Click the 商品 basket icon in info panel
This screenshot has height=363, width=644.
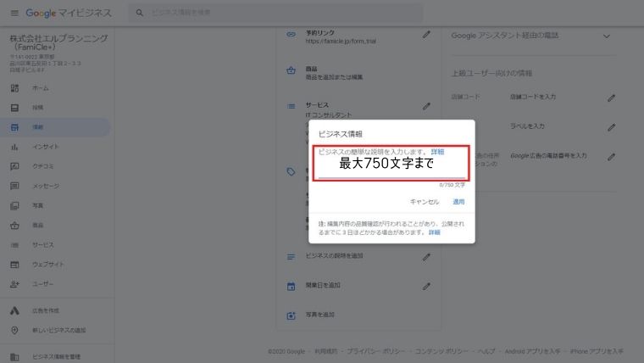(x=291, y=70)
